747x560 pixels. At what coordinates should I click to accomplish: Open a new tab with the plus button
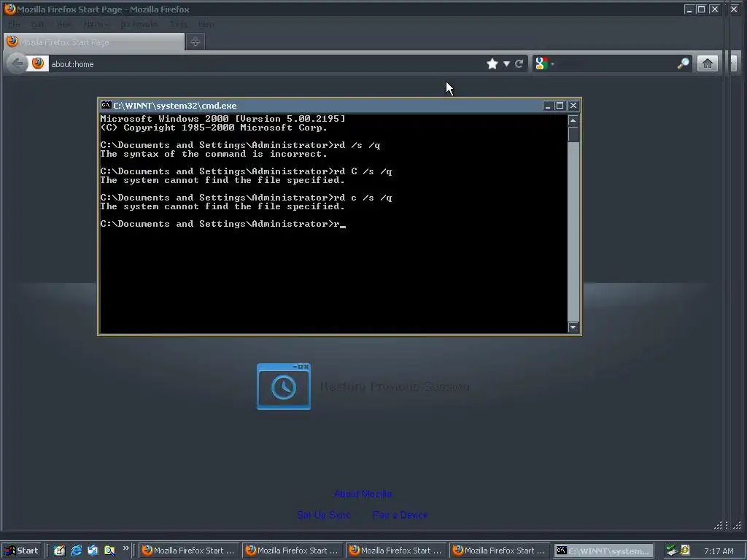[196, 42]
